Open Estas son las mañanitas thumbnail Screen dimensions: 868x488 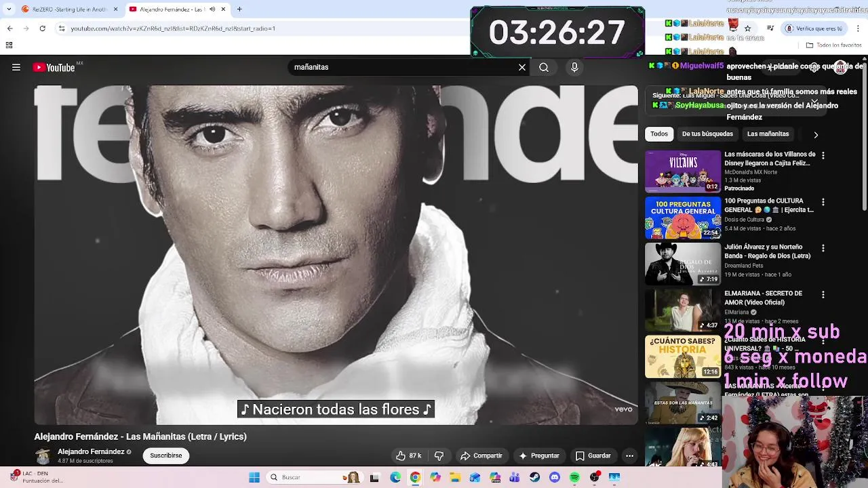(x=683, y=403)
